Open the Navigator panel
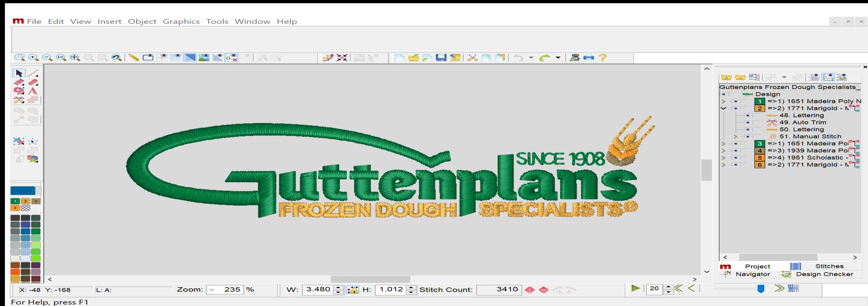 click(753, 274)
